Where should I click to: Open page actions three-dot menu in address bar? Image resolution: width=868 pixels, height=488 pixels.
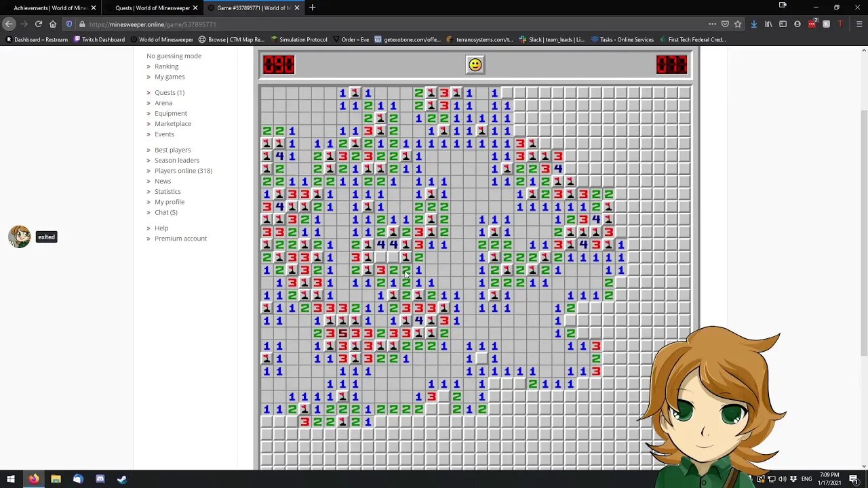pyautogui.click(x=712, y=24)
